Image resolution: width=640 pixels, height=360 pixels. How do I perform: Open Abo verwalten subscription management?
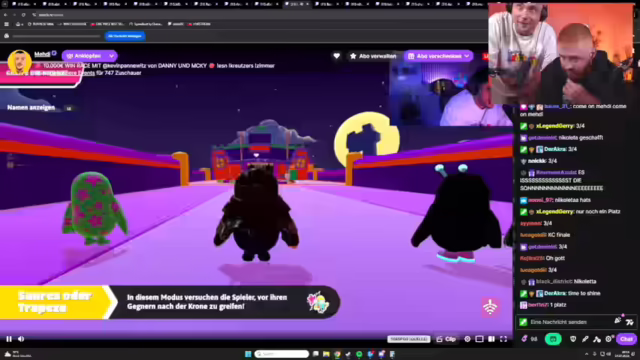[373, 56]
